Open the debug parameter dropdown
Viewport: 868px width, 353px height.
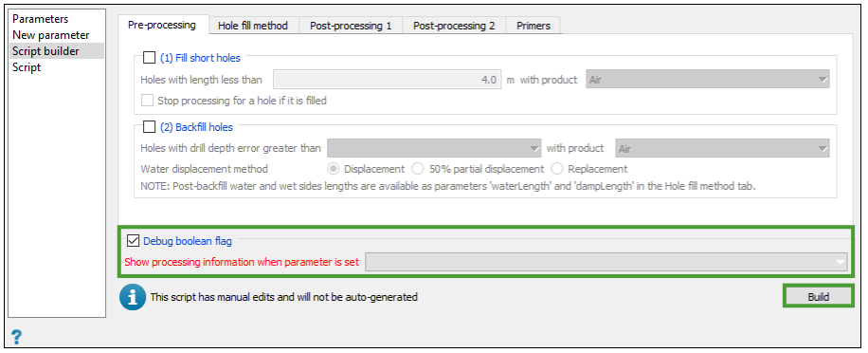[x=606, y=262]
